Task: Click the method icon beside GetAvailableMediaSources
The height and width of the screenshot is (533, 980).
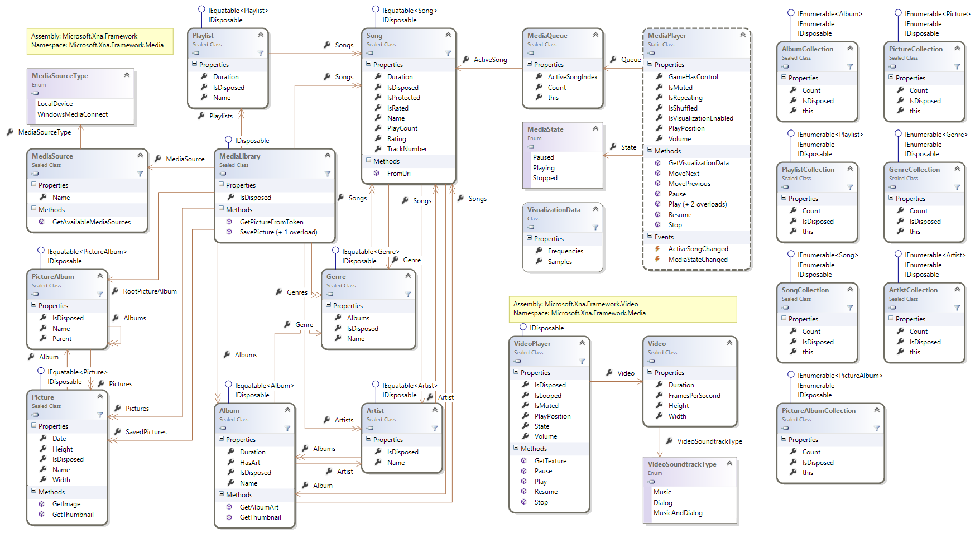Action: [x=42, y=222]
